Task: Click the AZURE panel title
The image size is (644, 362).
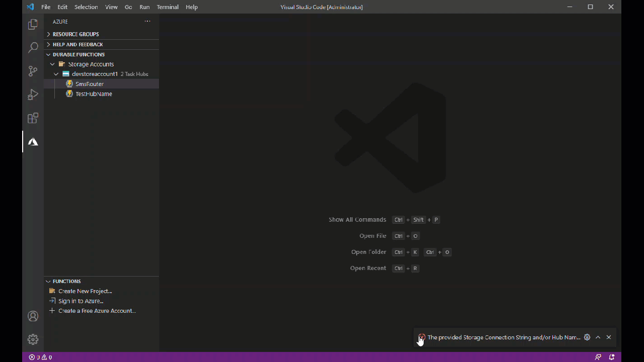Action: 60,22
